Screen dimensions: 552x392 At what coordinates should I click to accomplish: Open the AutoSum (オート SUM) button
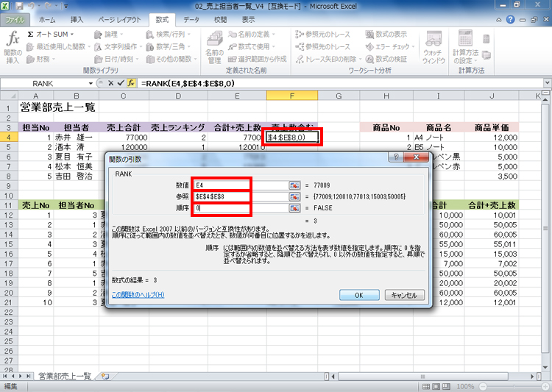[x=51, y=35]
